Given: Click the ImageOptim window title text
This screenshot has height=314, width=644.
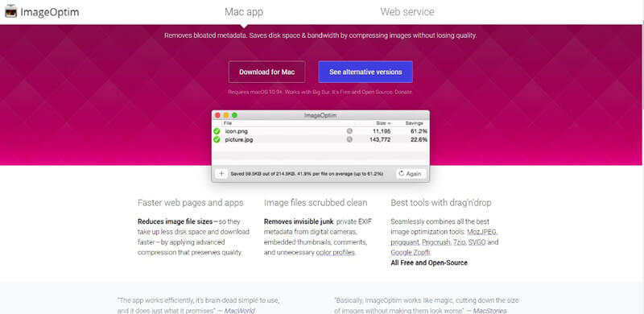Looking at the screenshot, I should tap(320, 115).
